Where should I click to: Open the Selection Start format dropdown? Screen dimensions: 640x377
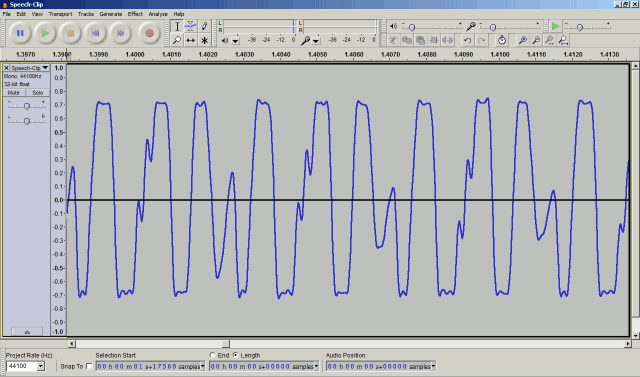tap(202, 366)
